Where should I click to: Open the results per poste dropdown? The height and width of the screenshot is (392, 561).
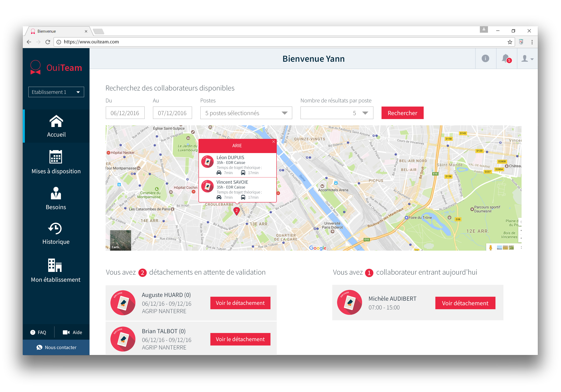tap(337, 113)
